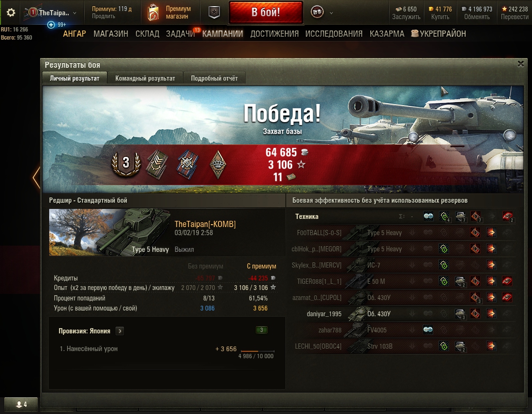Click the diamond knuckles medal icon

click(x=218, y=165)
